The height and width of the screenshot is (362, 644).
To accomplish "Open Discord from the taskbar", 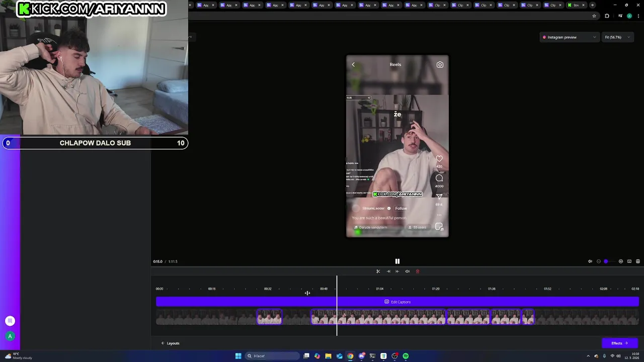I will (361, 356).
